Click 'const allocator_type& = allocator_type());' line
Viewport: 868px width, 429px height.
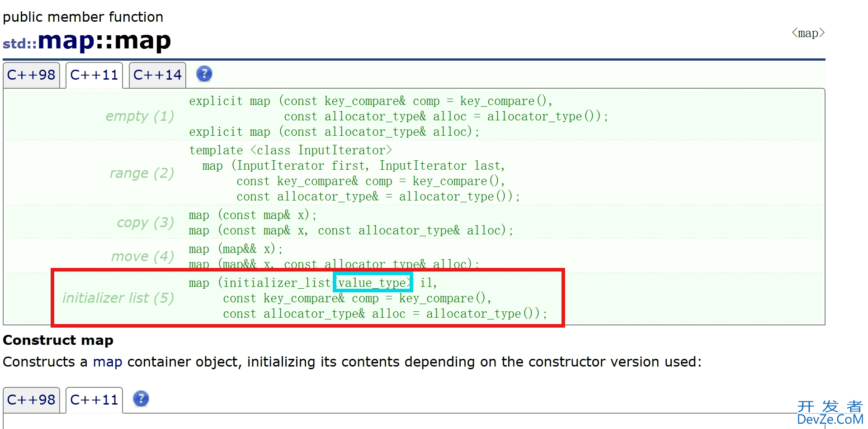pyautogui.click(x=378, y=196)
